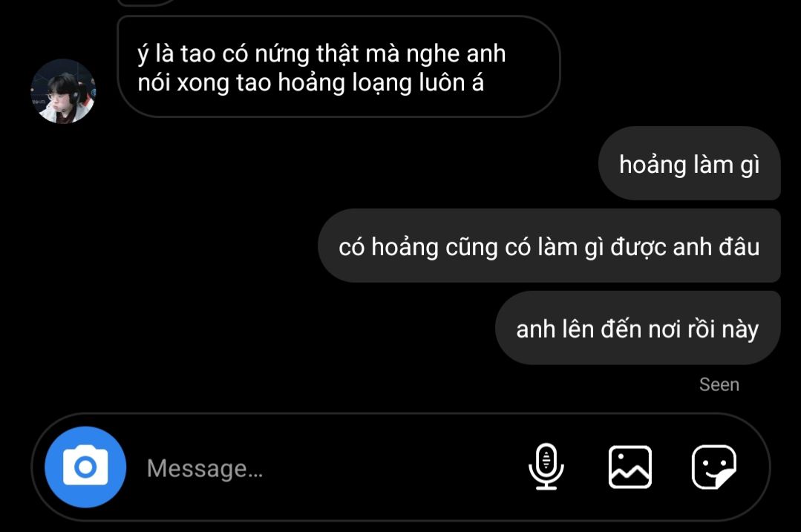This screenshot has height=532, width=801.
Task: Open the blue camera button
Action: 85,467
